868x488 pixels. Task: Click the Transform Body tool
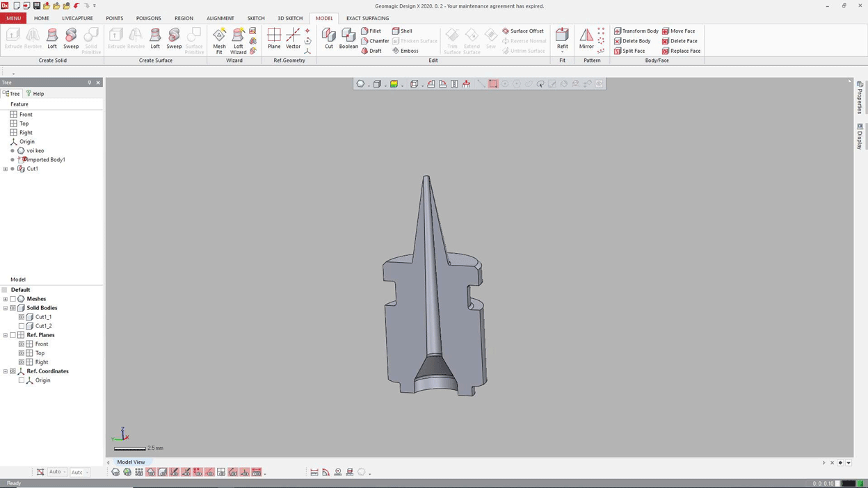click(x=636, y=31)
